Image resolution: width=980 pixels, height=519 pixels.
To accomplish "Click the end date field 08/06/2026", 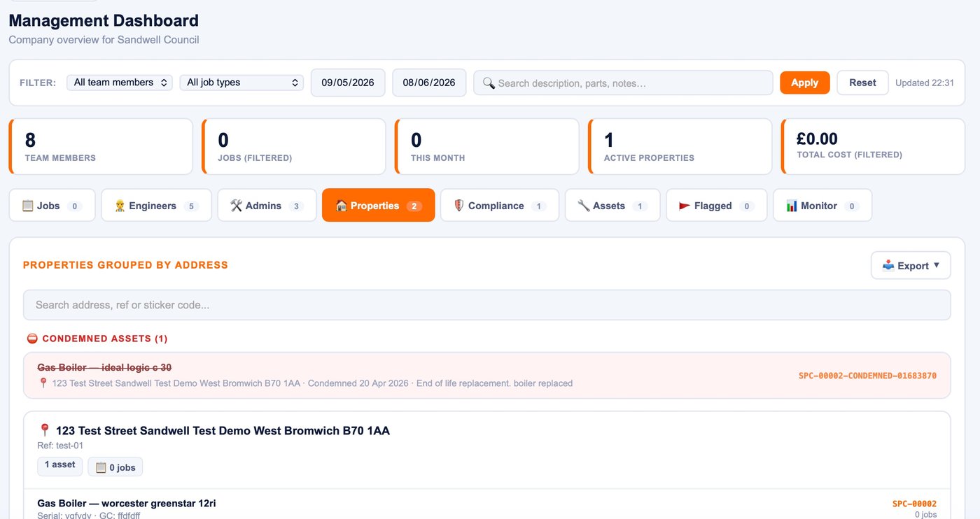I will (x=429, y=83).
